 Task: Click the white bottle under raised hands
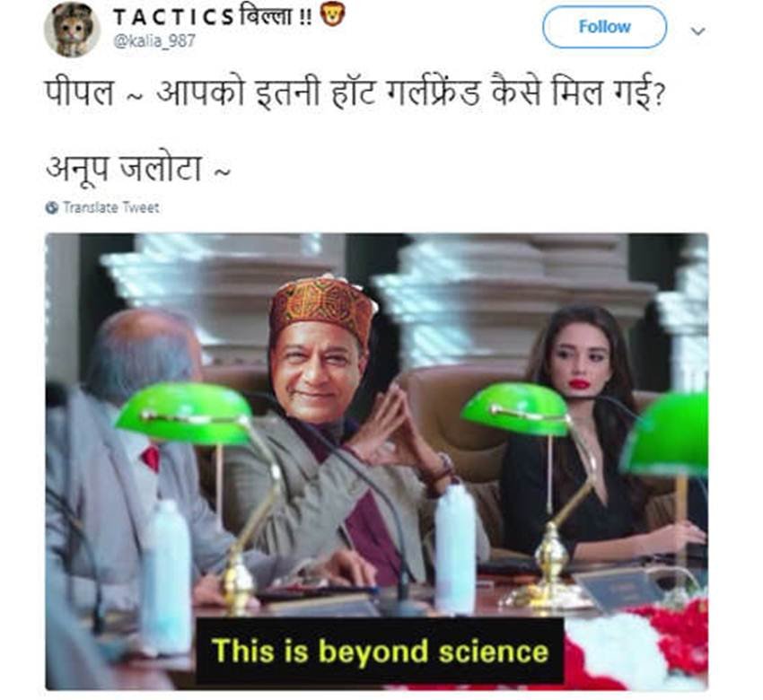tap(455, 550)
